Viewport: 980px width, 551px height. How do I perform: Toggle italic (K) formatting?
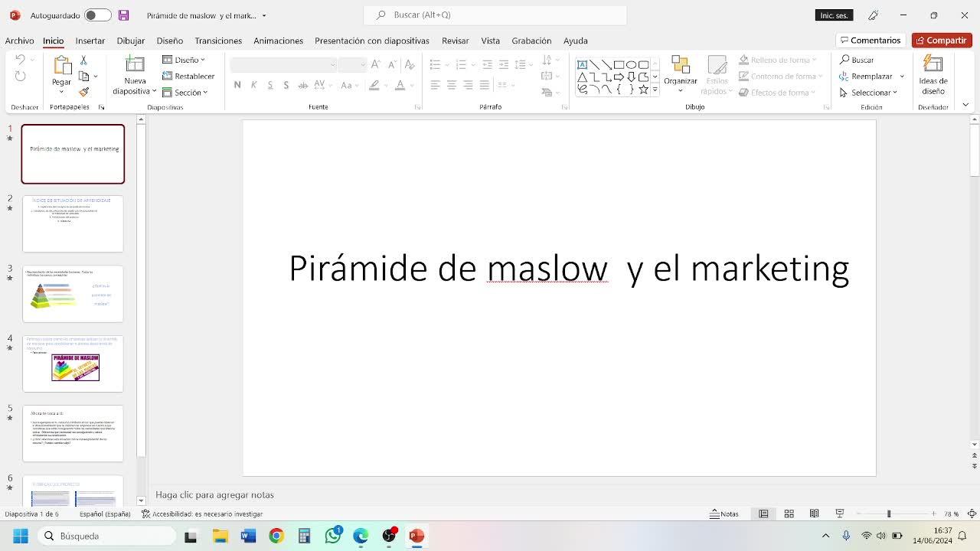point(253,85)
